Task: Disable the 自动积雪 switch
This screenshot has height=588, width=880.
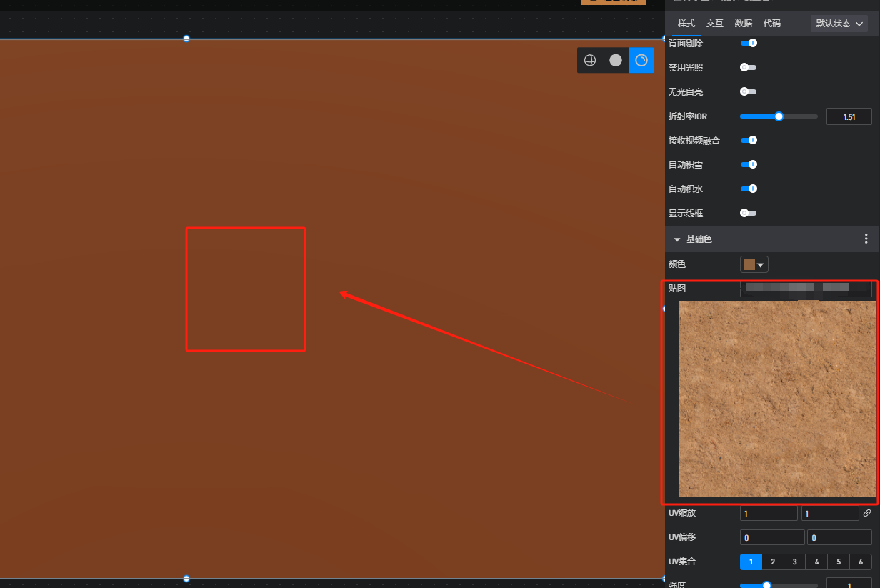Action: click(x=749, y=164)
